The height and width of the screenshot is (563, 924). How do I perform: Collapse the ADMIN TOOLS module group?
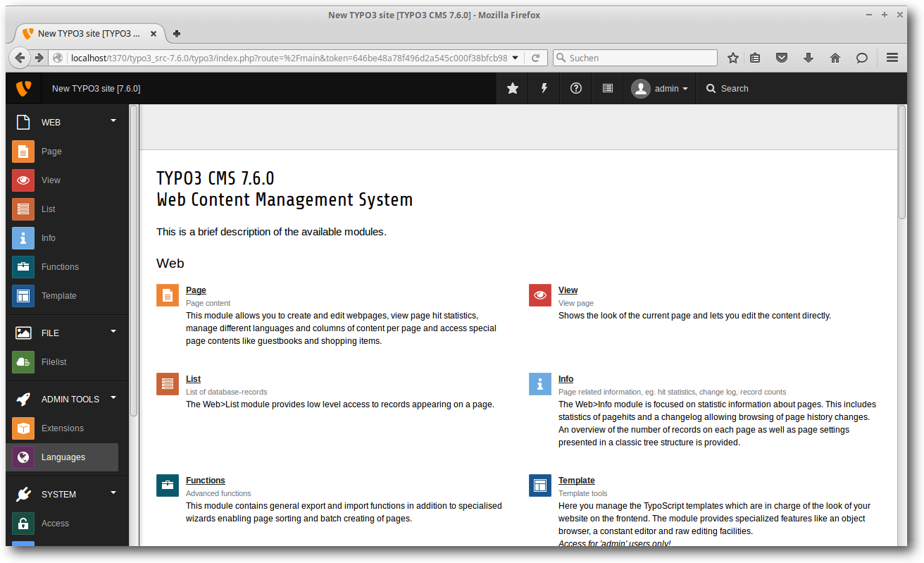click(x=113, y=398)
